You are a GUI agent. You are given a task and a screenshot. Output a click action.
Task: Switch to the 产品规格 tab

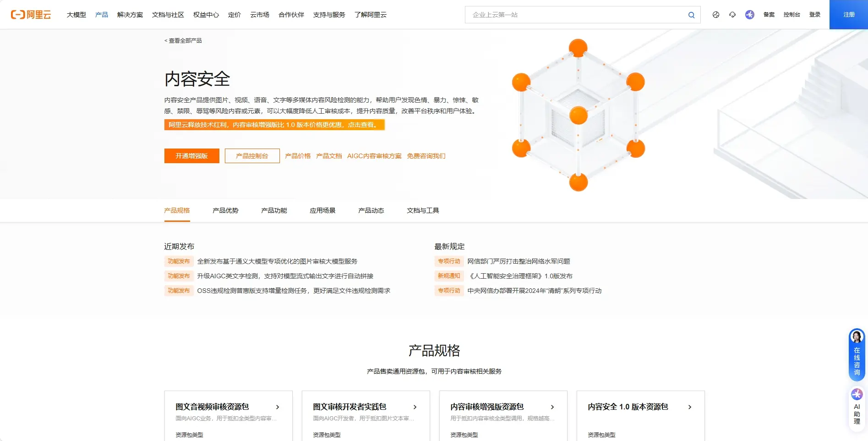[177, 210]
